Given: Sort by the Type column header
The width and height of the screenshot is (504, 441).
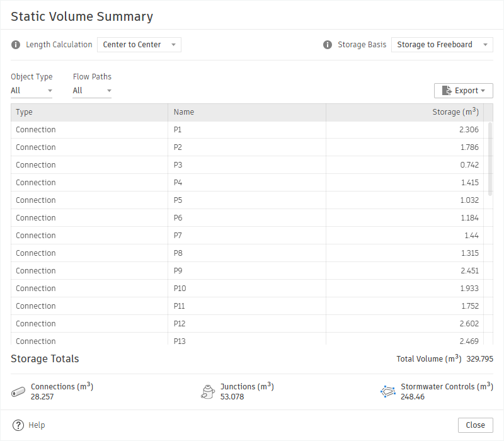Looking at the screenshot, I should [x=89, y=112].
